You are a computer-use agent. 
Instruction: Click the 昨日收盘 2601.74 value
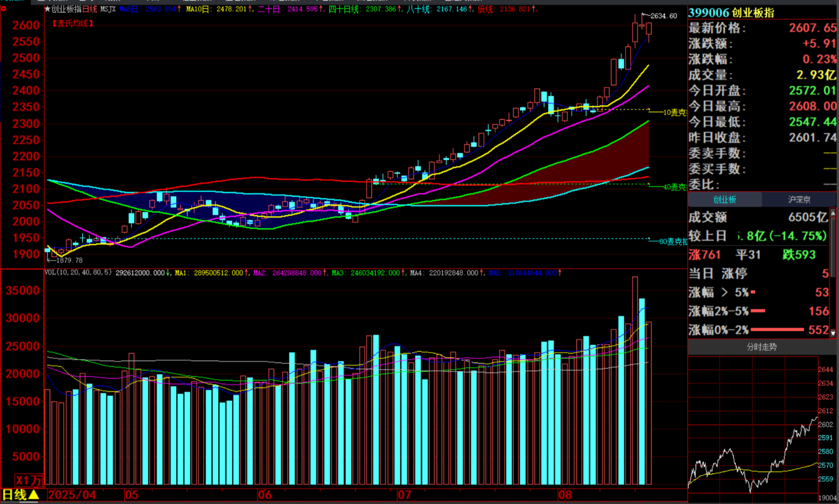pos(813,137)
